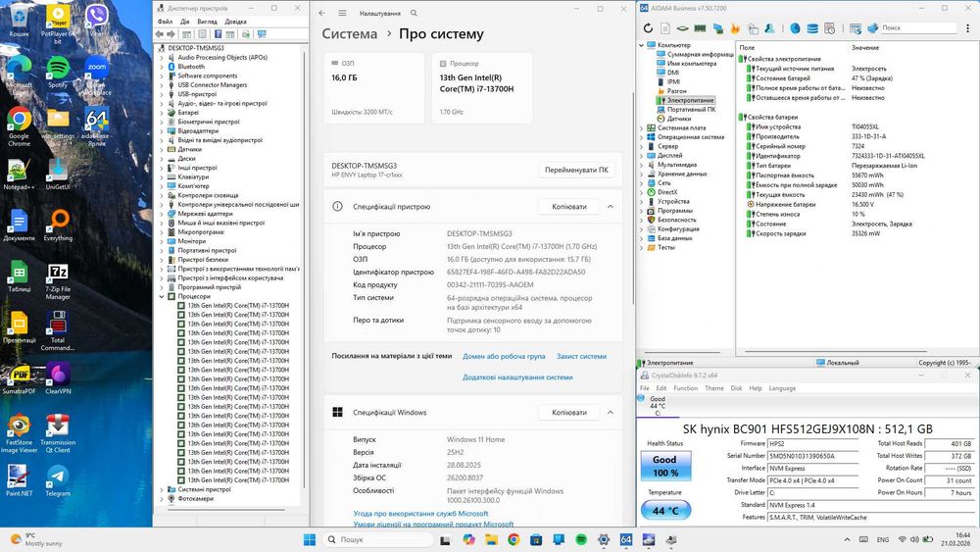
Task: Open Microsoft Store from taskbar
Action: [x=536, y=539]
